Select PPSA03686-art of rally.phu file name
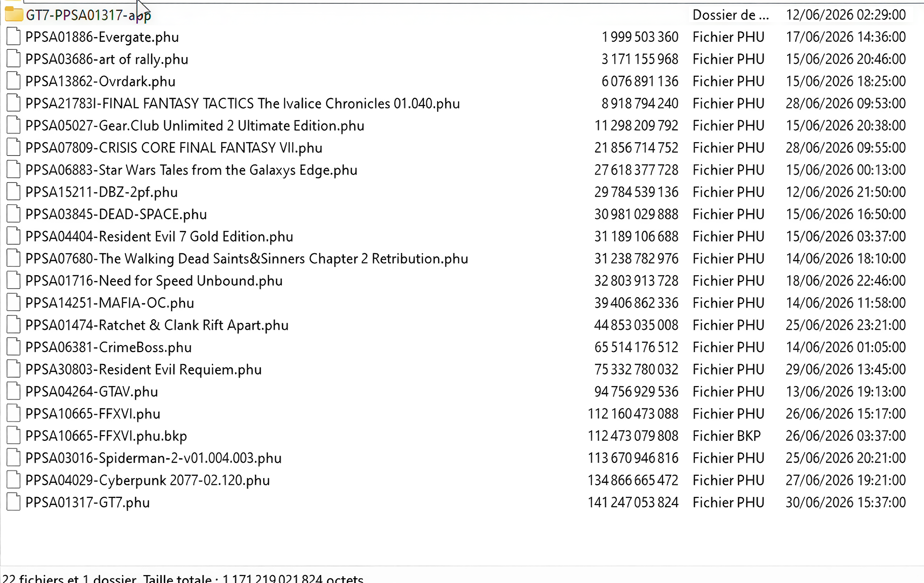 (107, 60)
